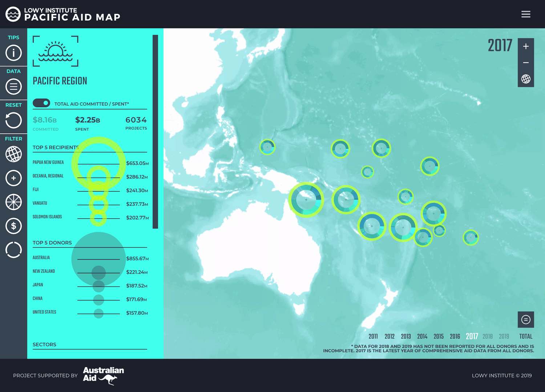
Task: Click the Papua New Guinea map bubble
Action: click(x=306, y=200)
